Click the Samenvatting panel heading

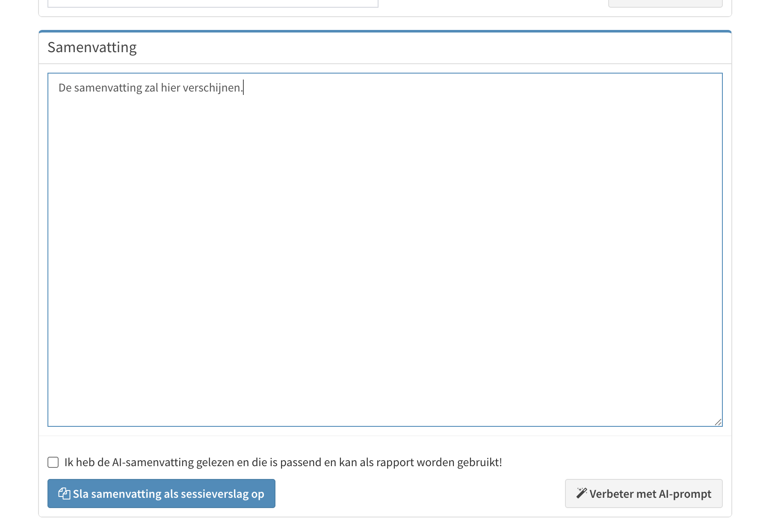(92, 47)
